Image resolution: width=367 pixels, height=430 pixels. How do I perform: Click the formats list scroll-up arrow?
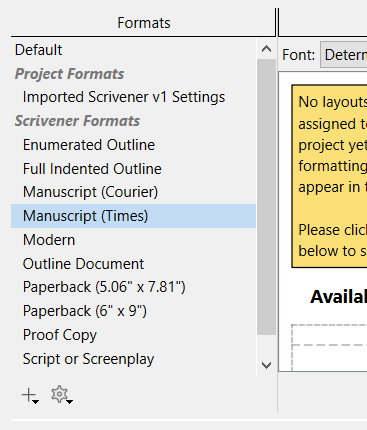pyautogui.click(x=266, y=49)
